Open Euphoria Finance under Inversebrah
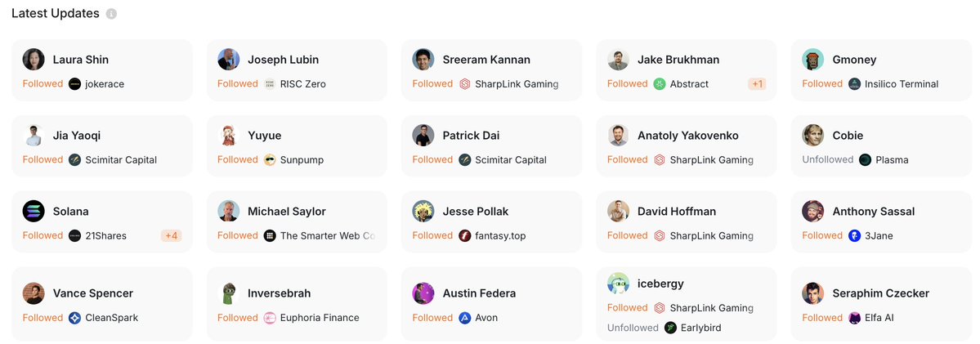 tap(320, 318)
